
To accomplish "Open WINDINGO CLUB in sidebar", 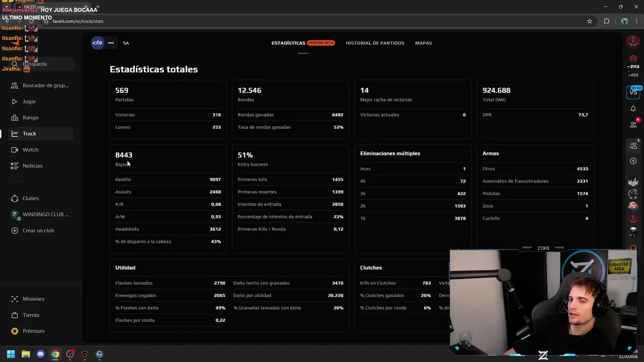I will point(41,215).
